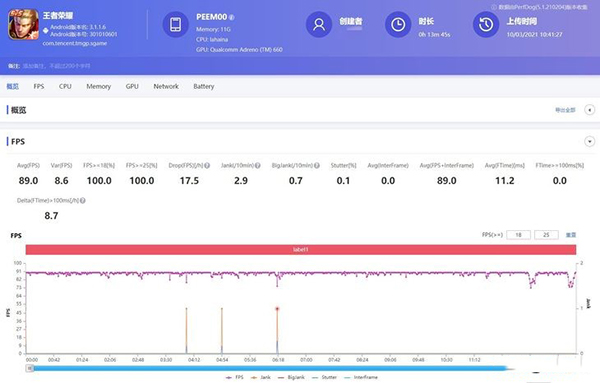Click the package name com.tencent.tmgp.sgame
The height and width of the screenshot is (383, 600).
click(x=75, y=44)
